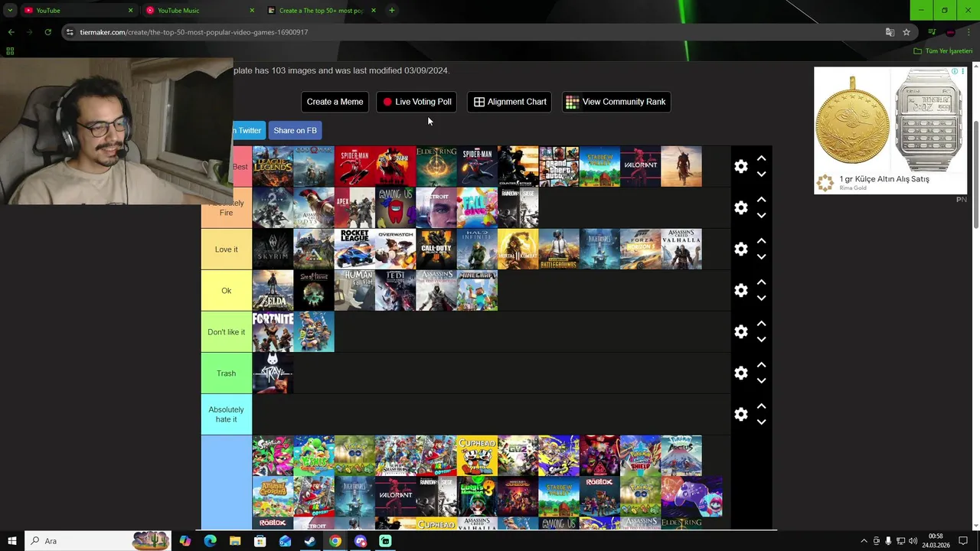Screen dimensions: 980x551
Task: Click View Community Rank
Action: click(616, 102)
